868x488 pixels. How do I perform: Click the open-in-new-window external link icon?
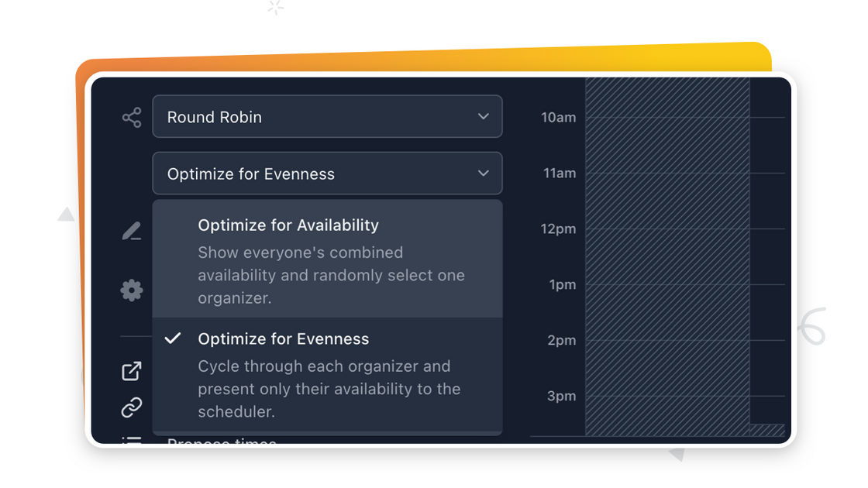(x=132, y=371)
